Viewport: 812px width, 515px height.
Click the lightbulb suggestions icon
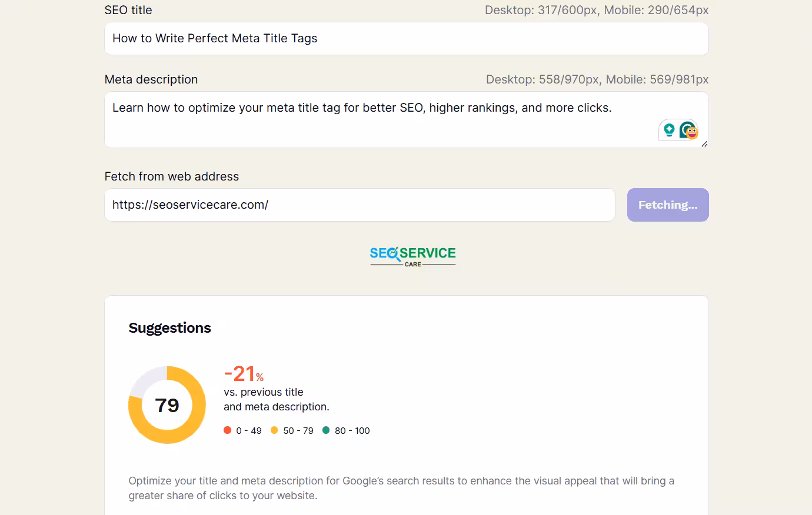pos(669,129)
